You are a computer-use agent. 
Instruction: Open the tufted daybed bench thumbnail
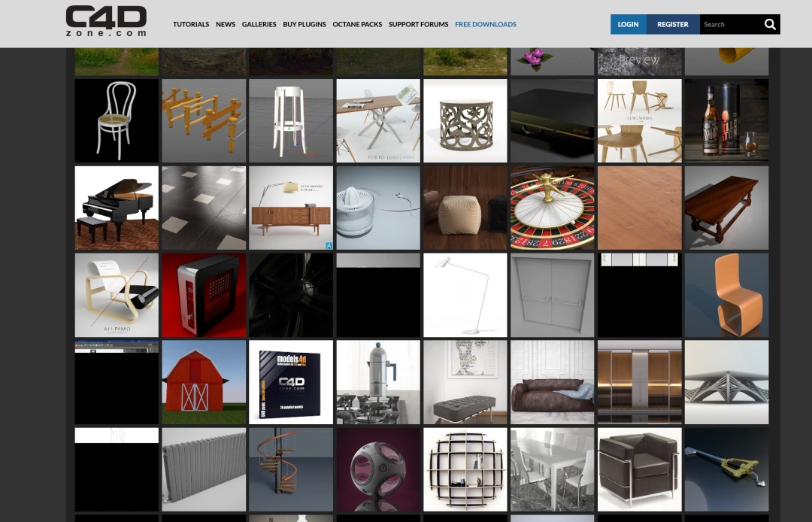coord(465,382)
